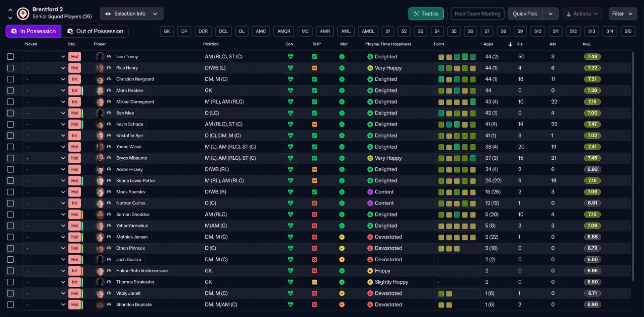Viewport: 644px width, 317px height.
Task: Open Picked dropdown for Christian Nørgaard
Action: point(44,79)
